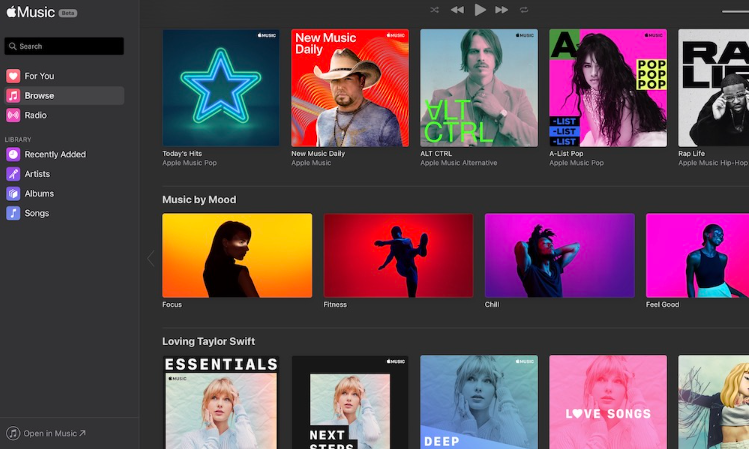The image size is (749, 449).
Task: Click the ALT CTRL title text
Action: pos(436,154)
